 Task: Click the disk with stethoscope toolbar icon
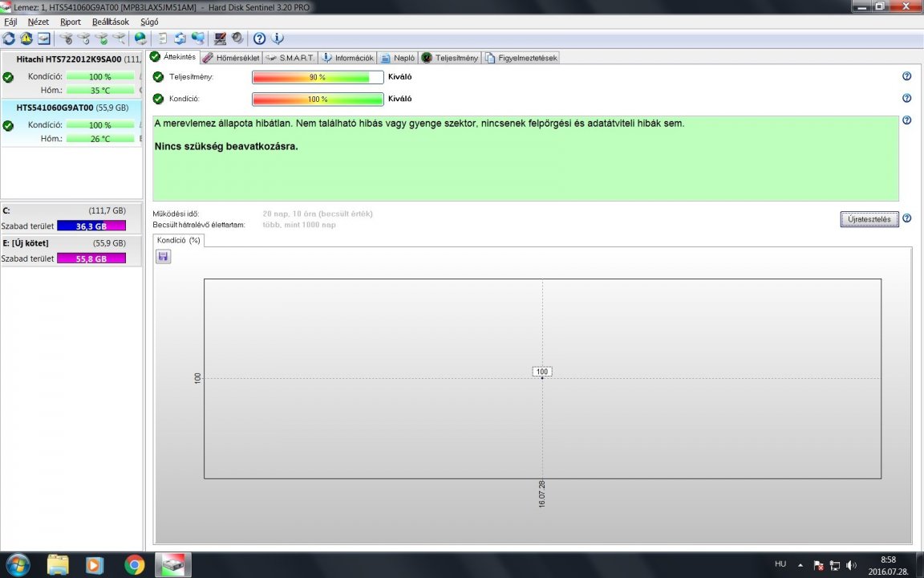coord(66,39)
